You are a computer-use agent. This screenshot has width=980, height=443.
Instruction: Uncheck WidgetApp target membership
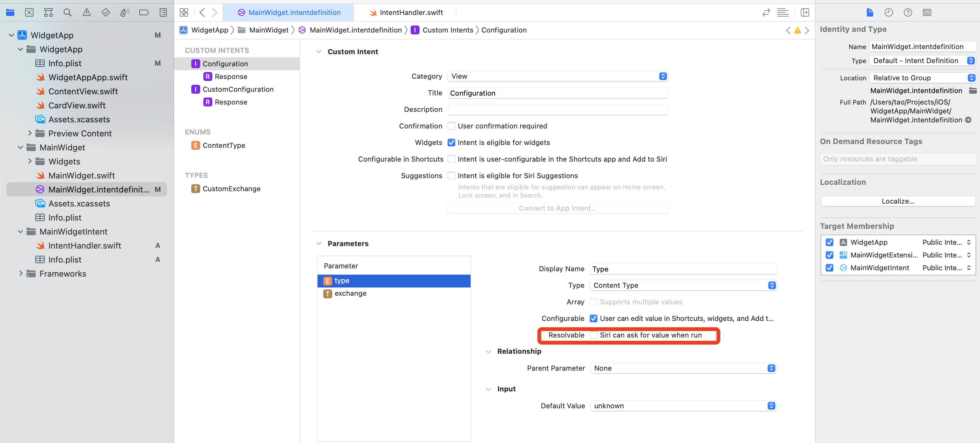pos(829,242)
